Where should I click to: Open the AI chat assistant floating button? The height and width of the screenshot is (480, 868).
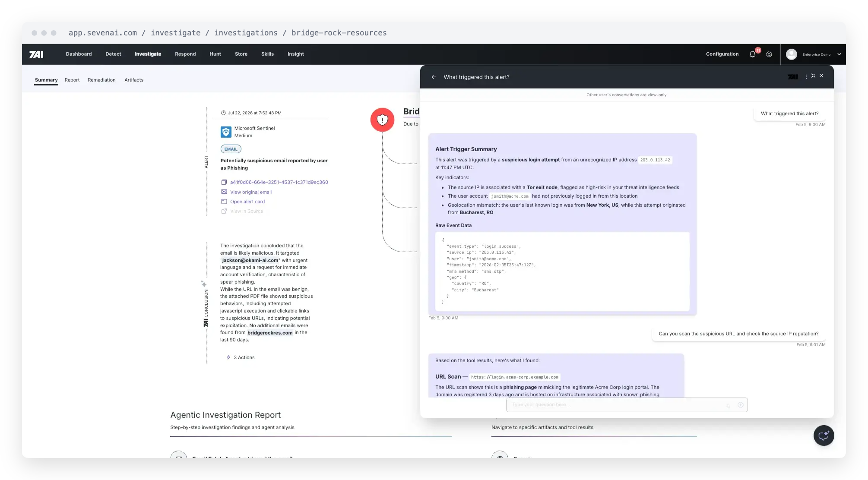click(824, 436)
